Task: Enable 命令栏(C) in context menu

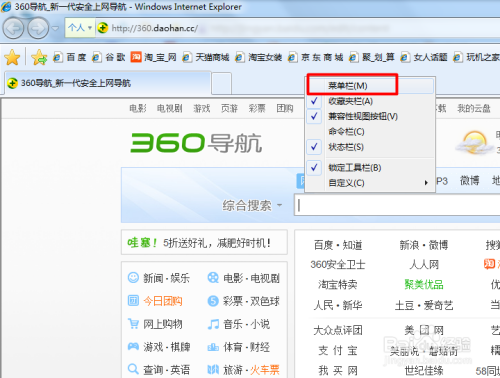Action: (x=370, y=132)
